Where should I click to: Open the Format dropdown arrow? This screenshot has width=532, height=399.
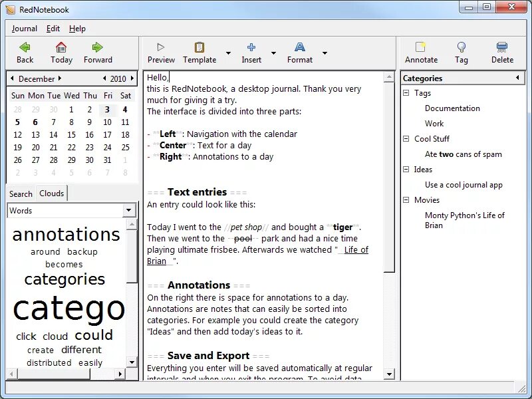coord(325,53)
